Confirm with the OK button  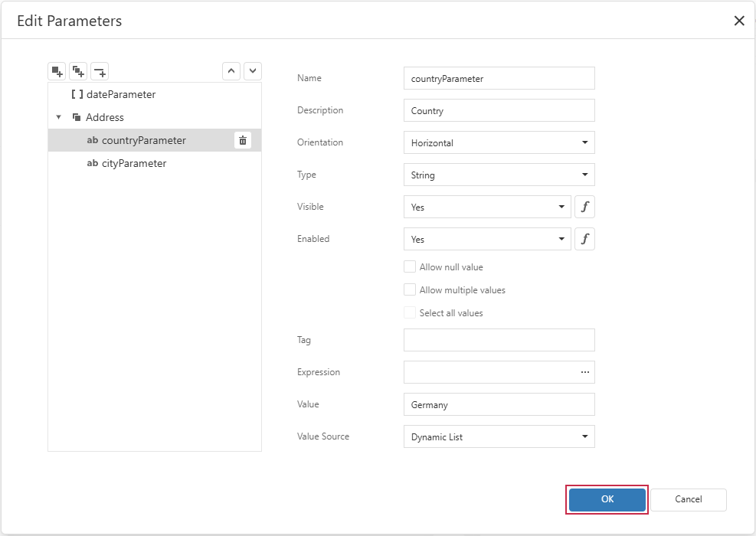point(607,499)
